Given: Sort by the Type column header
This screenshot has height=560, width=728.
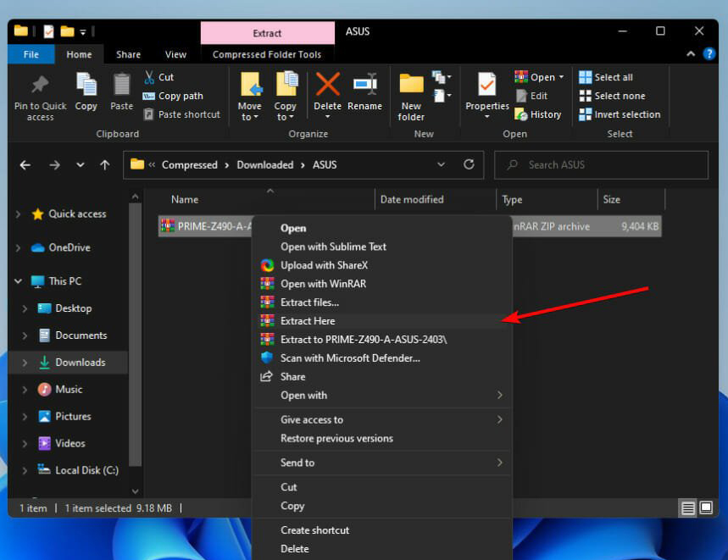Looking at the screenshot, I should tap(512, 199).
